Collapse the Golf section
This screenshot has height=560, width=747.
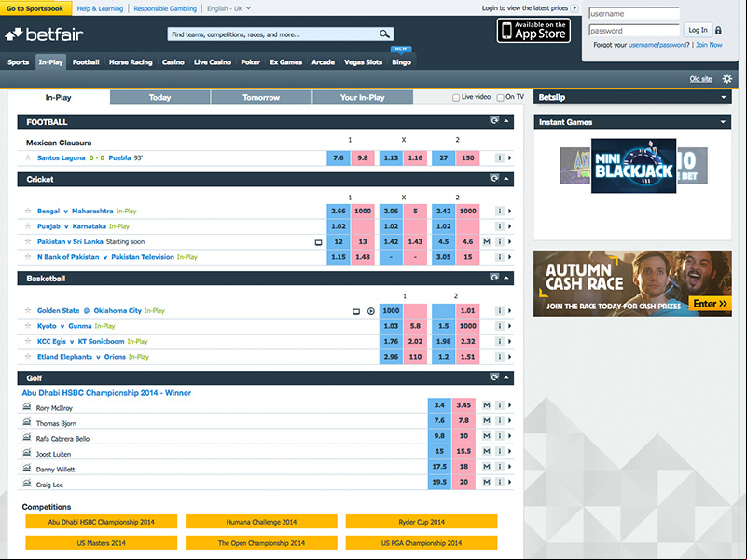506,377
